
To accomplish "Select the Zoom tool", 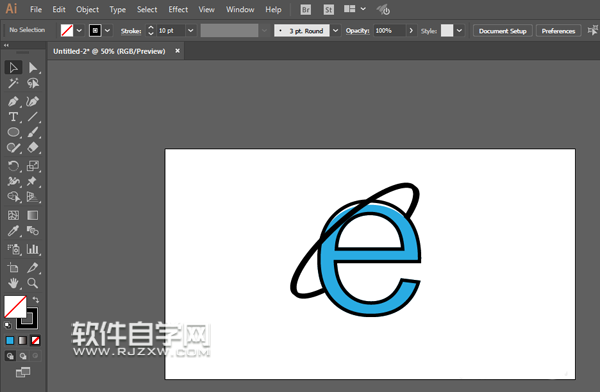I will click(33, 283).
